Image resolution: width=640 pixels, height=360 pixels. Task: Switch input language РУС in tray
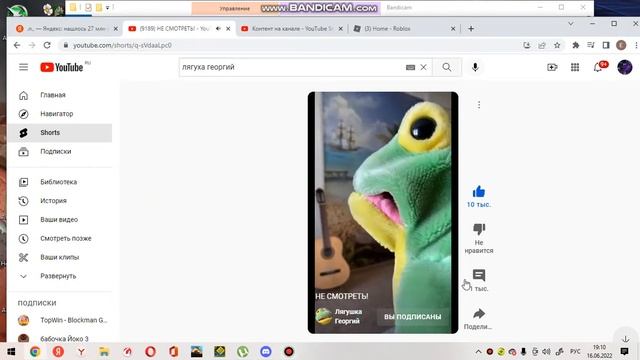pyautogui.click(x=575, y=351)
